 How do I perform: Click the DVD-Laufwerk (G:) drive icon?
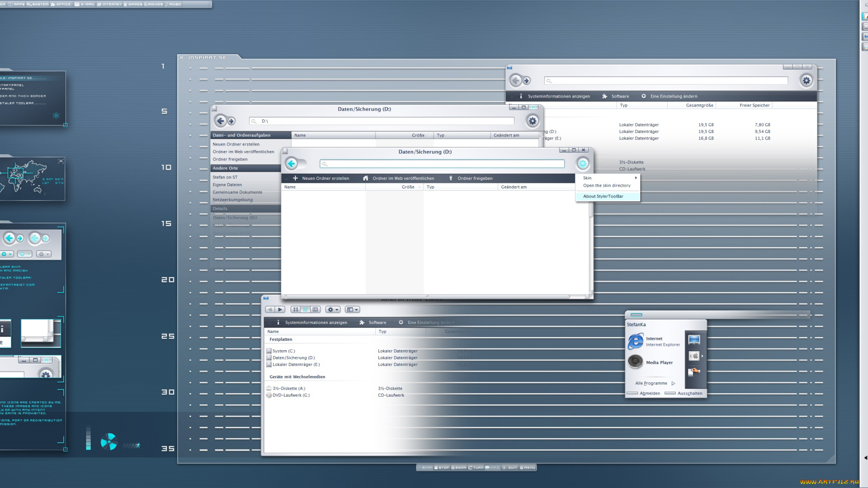(269, 395)
